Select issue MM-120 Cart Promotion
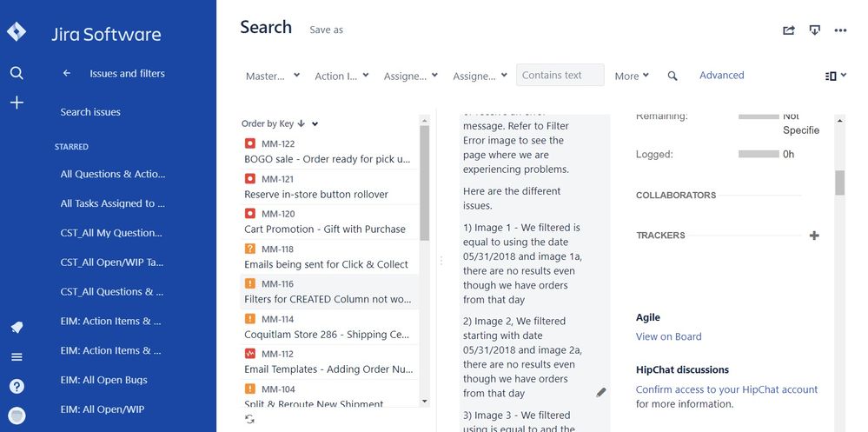 (329, 222)
